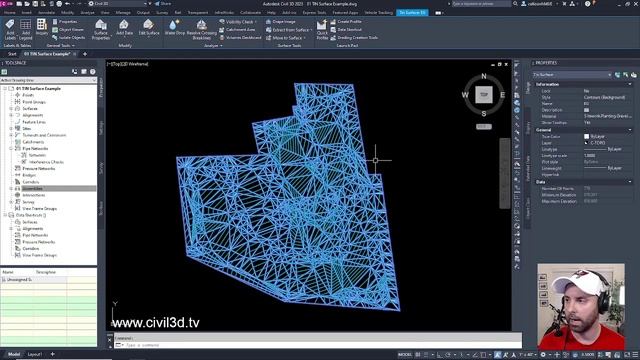Click the Plot printer icon in quick access toolbar
Image resolution: width=640 pixels, height=360 pixels.
coord(59,4)
